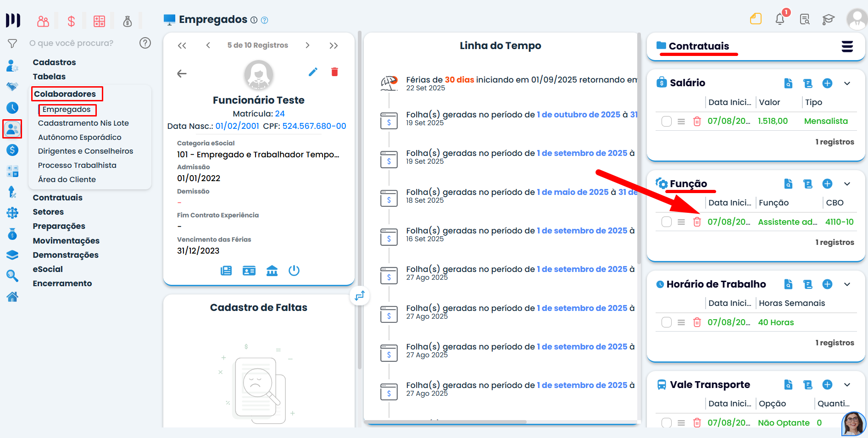Click the home icon in left sidebar
868x438 pixels.
click(x=12, y=297)
